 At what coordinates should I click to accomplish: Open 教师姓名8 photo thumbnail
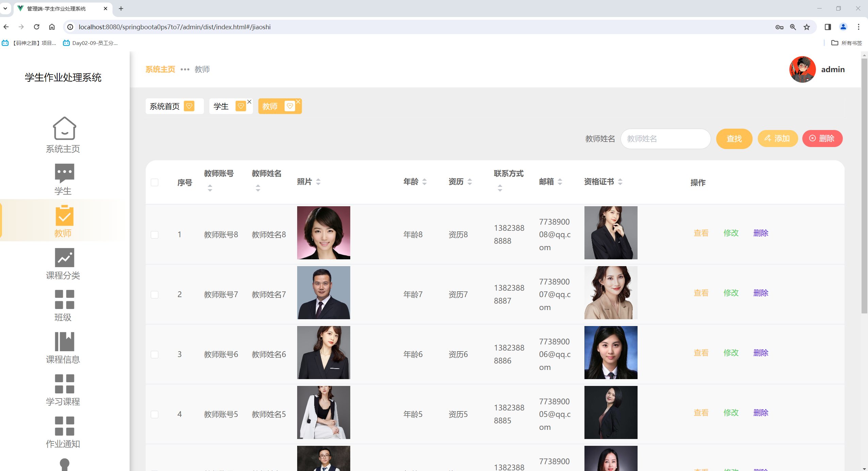324,233
